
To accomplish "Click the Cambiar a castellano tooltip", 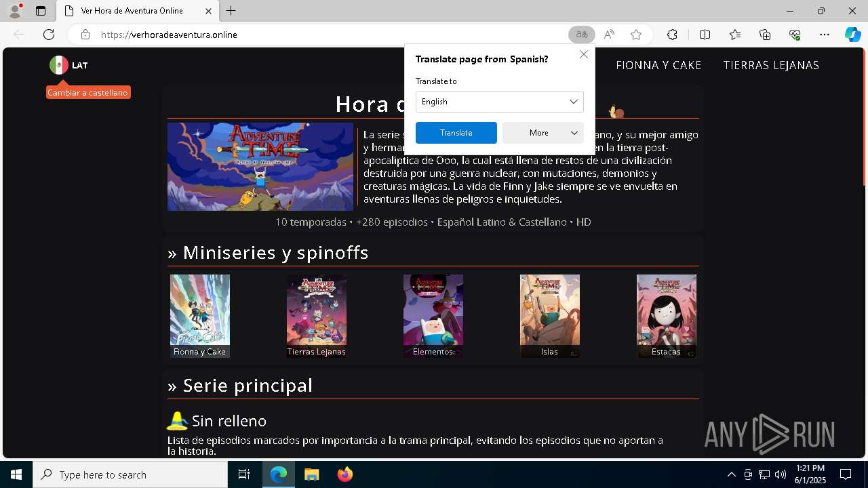I will 88,92.
